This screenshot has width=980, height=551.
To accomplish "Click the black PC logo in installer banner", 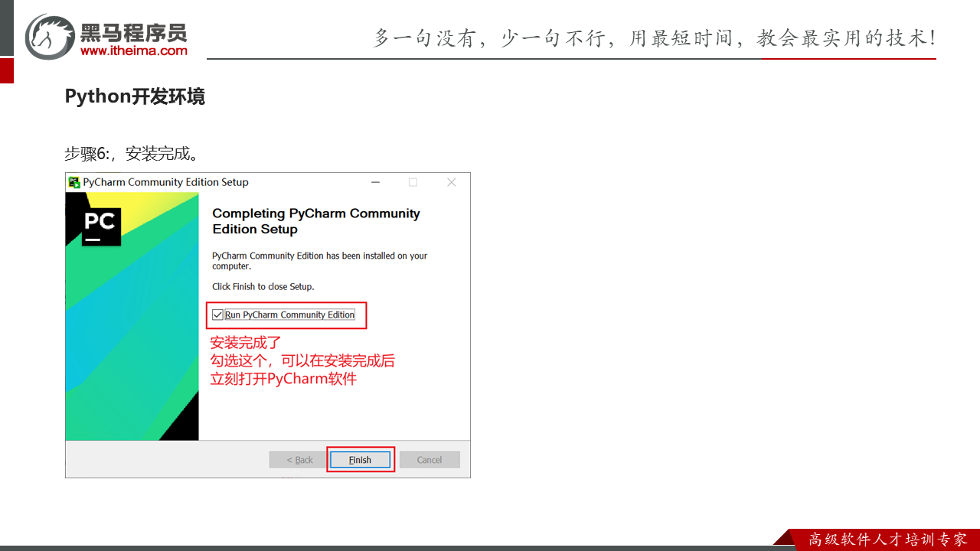I will 101,226.
